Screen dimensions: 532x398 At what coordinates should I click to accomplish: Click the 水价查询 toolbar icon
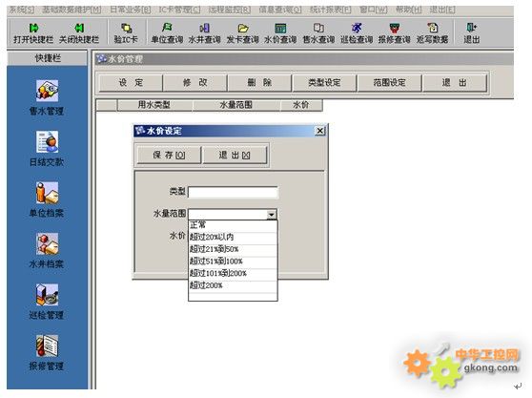pyautogui.click(x=280, y=33)
